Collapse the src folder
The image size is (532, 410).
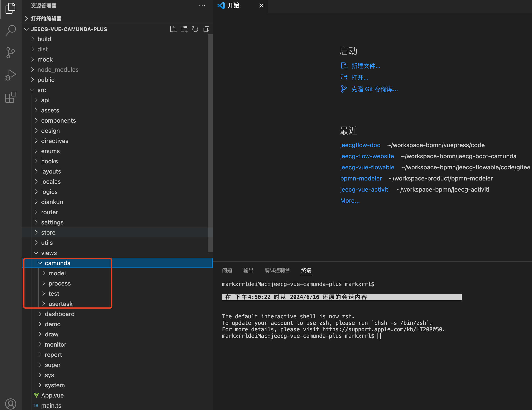point(117,90)
